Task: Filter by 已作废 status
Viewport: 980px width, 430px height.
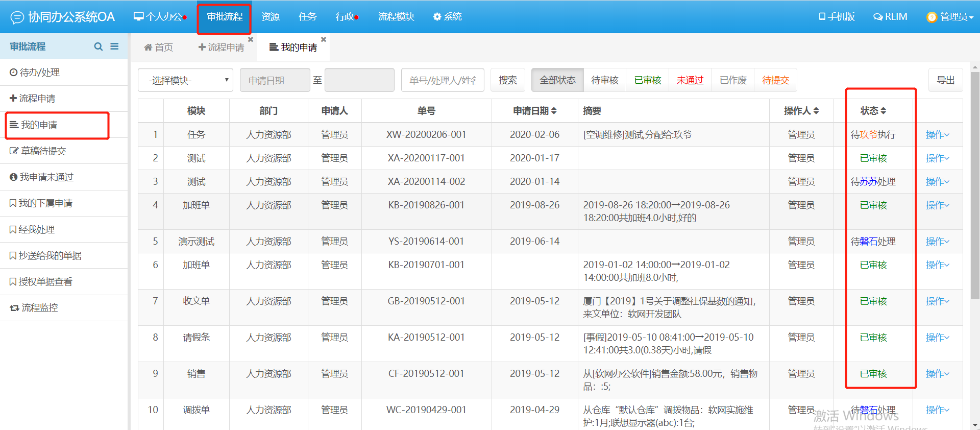Action: pos(733,80)
